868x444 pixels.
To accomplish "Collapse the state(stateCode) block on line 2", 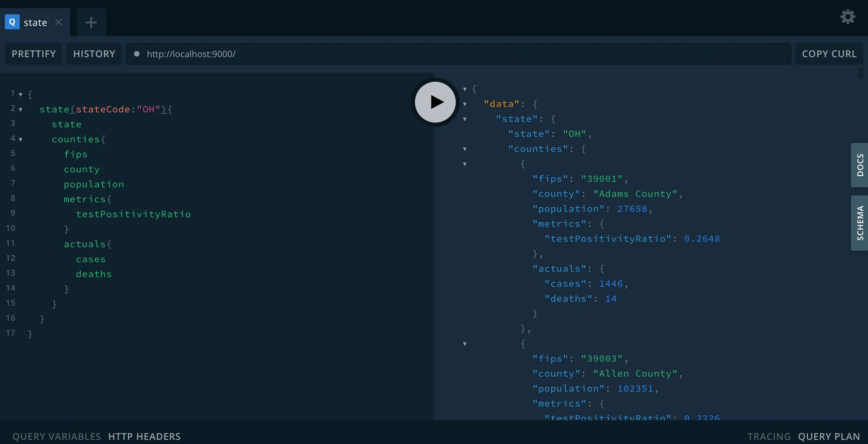I will pos(20,110).
